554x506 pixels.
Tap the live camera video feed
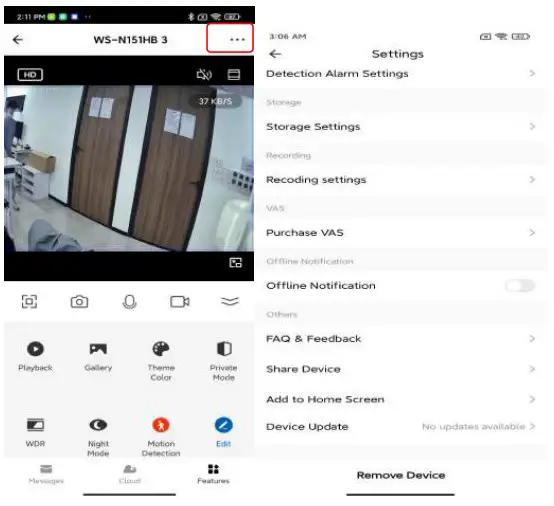point(129,168)
